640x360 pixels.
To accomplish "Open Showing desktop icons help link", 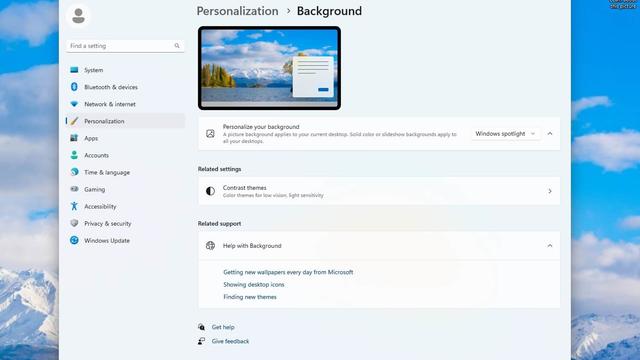I will pyautogui.click(x=253, y=284).
